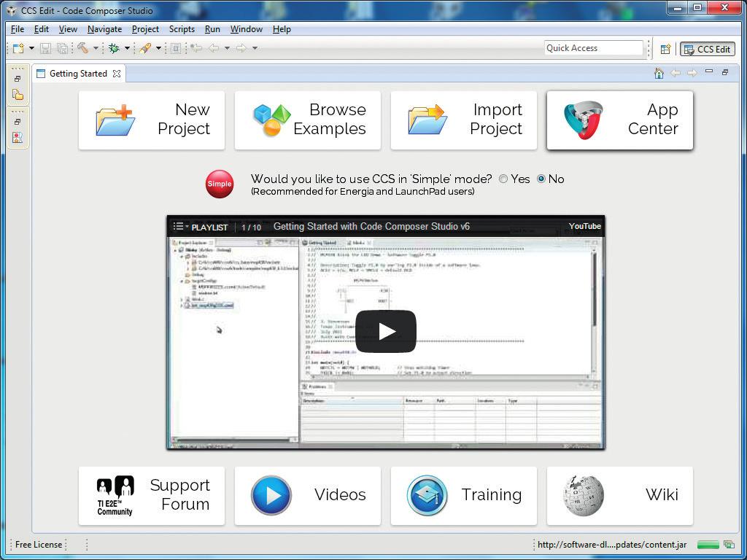Click the content.jar URL in status bar
The height and width of the screenshot is (560, 747).
612,544
